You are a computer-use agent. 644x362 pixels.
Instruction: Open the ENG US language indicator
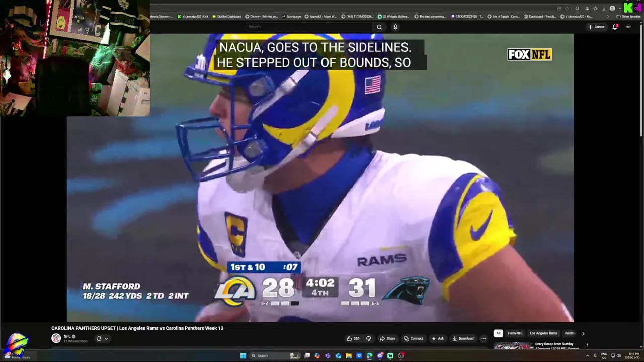(x=604, y=355)
